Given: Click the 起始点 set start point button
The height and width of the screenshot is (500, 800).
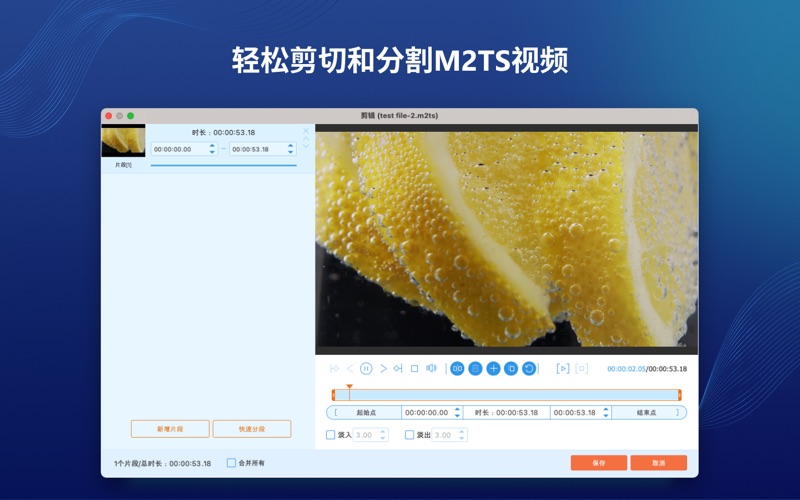Looking at the screenshot, I should pyautogui.click(x=365, y=412).
